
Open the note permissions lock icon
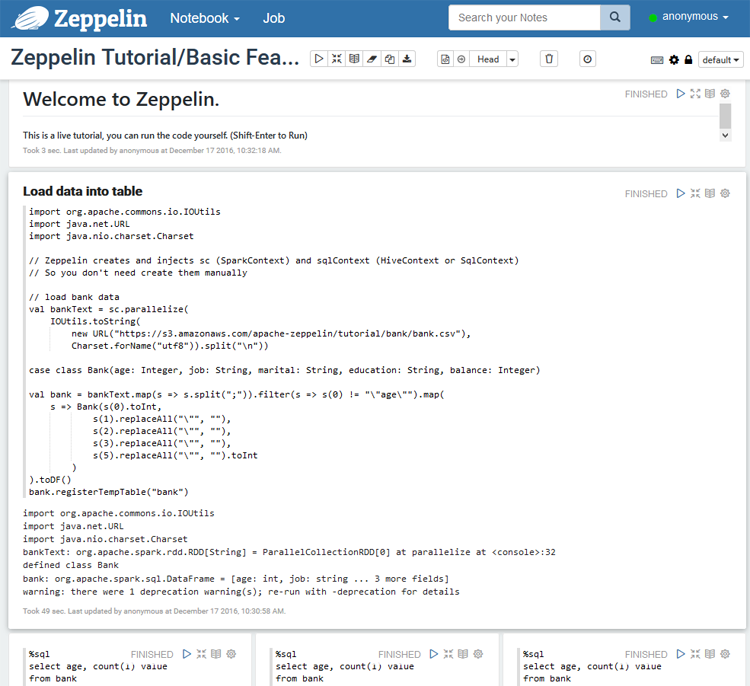(688, 60)
